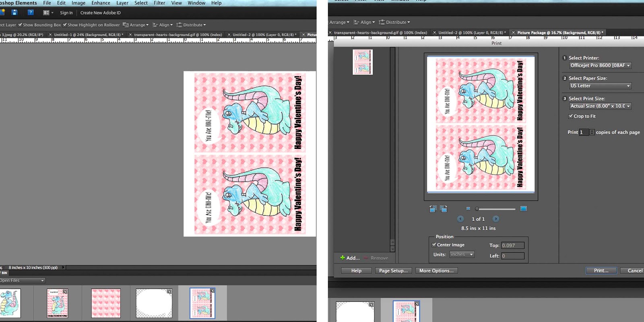Click the Left position input field

(x=513, y=256)
